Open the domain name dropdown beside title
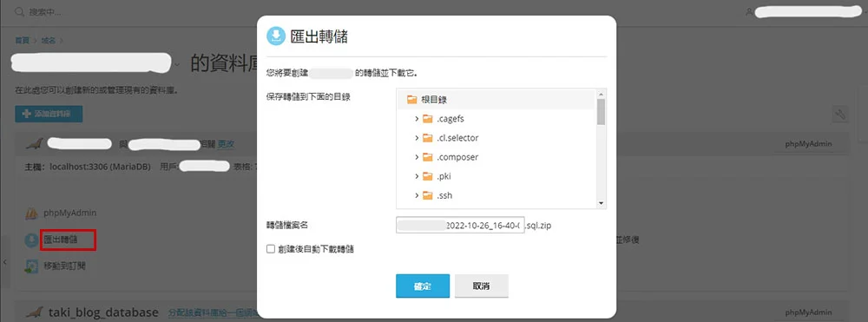Image resolution: width=868 pixels, height=322 pixels. 177,65
